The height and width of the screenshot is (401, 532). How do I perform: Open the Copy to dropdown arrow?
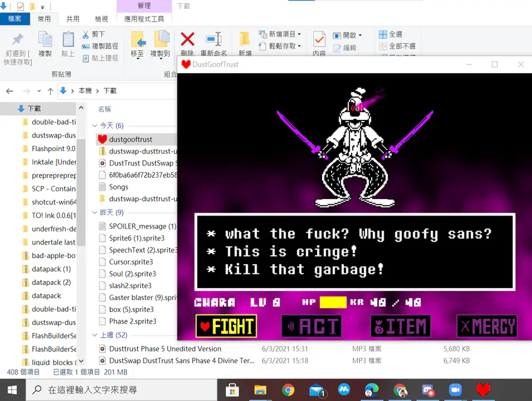click(160, 58)
